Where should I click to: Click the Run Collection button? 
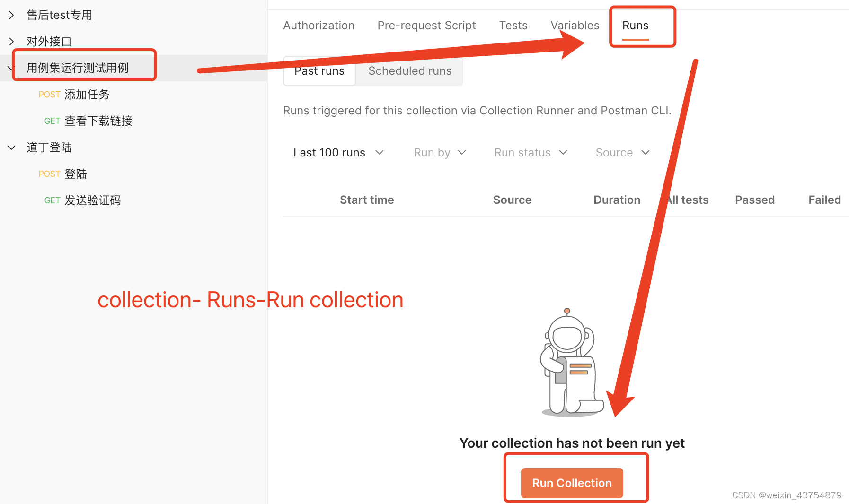(x=572, y=483)
